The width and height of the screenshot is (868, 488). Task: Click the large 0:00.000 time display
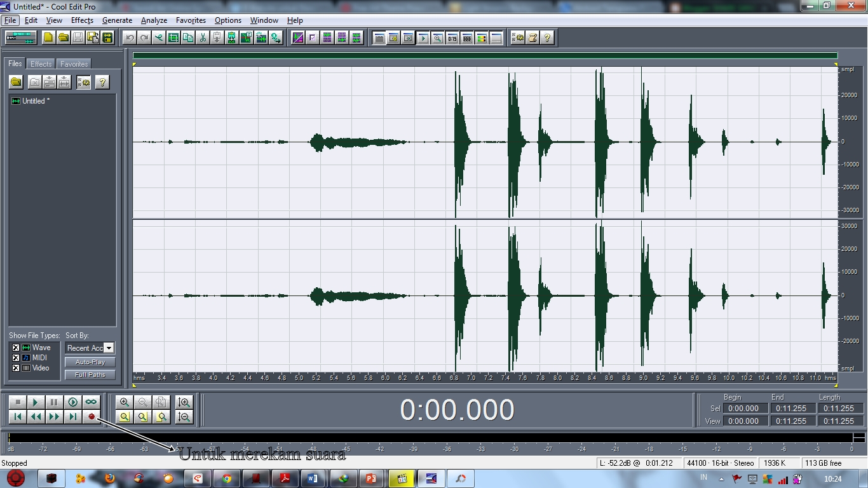457,410
